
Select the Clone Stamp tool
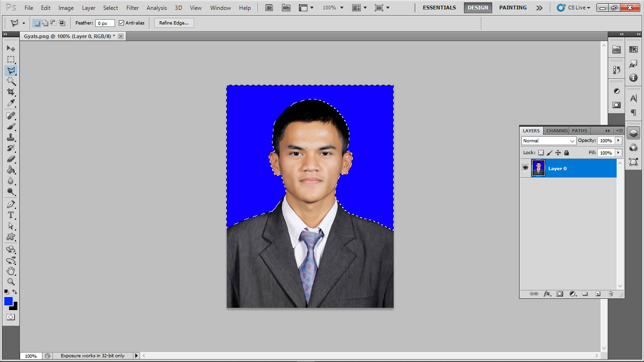[x=11, y=137]
